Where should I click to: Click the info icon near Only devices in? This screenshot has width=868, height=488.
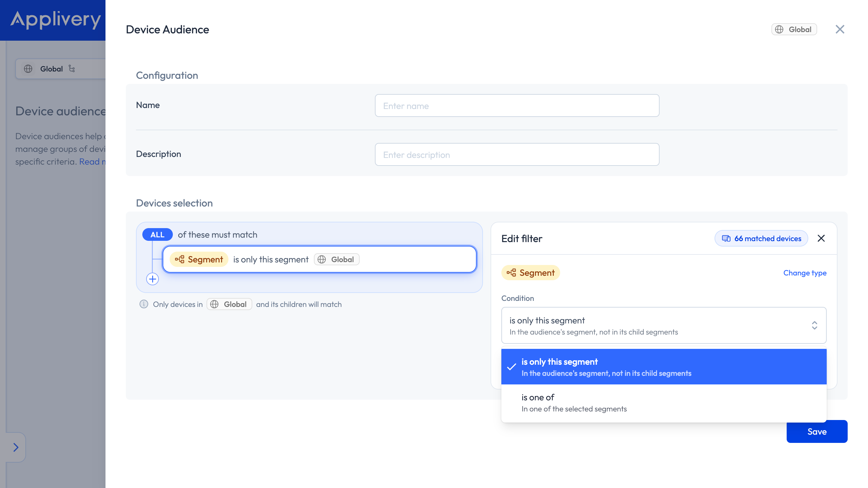(144, 304)
